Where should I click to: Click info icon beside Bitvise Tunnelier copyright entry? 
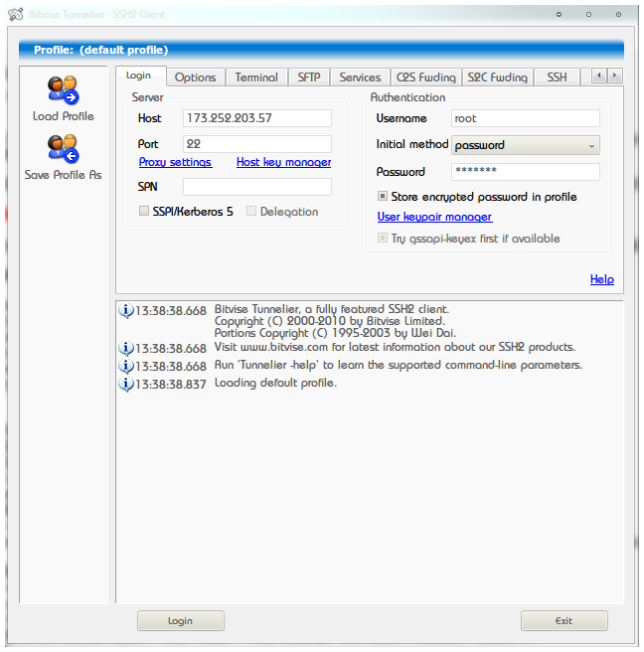126,311
